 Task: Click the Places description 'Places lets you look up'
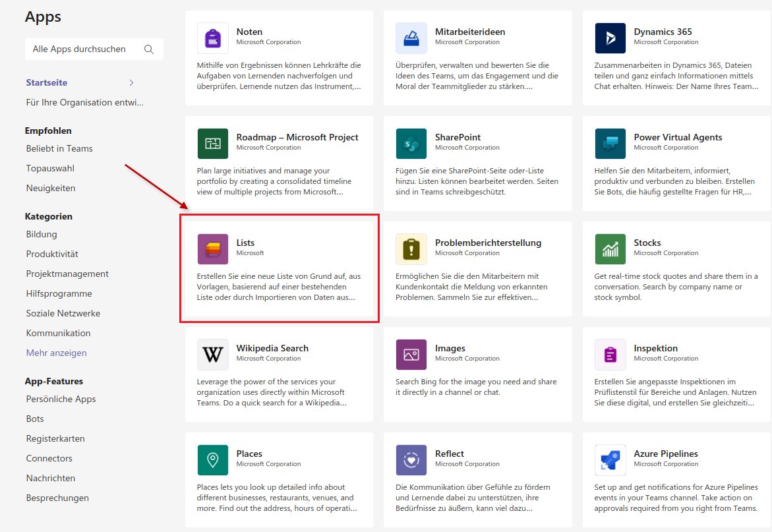277,498
